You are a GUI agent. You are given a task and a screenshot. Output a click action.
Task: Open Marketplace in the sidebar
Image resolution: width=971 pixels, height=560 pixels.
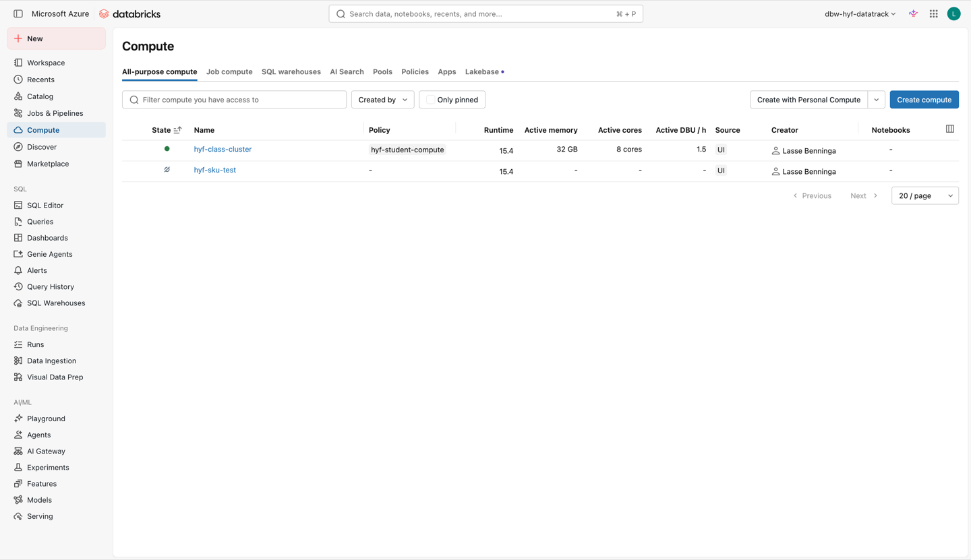pos(56,164)
